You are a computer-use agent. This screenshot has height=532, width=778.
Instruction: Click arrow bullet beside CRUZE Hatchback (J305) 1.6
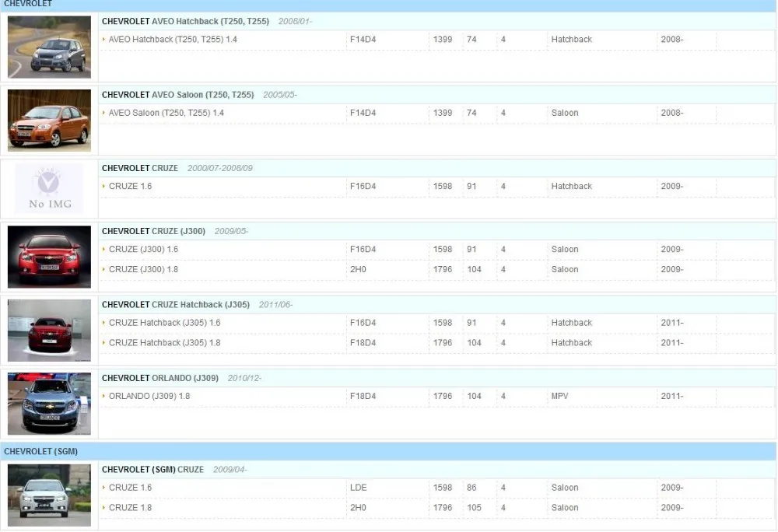point(103,322)
